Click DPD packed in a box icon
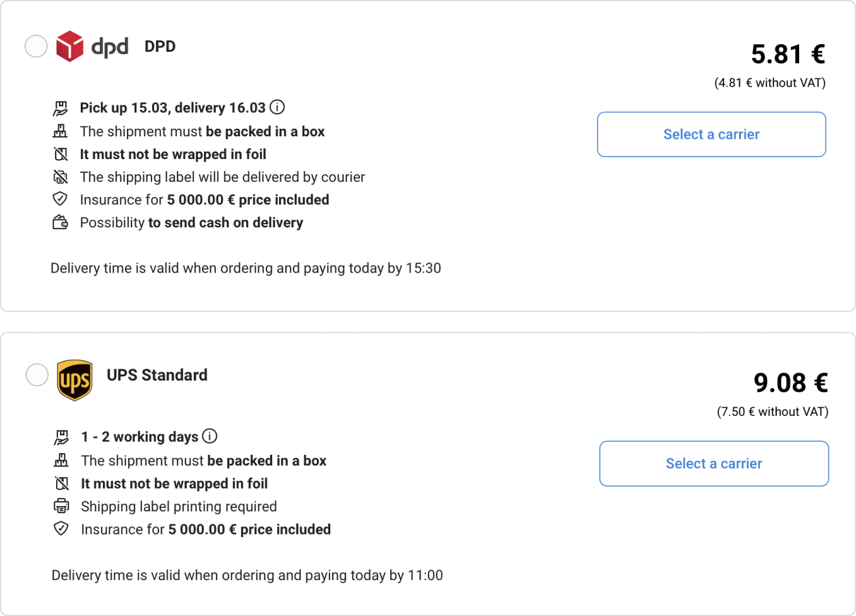The image size is (856, 616). pos(60,131)
